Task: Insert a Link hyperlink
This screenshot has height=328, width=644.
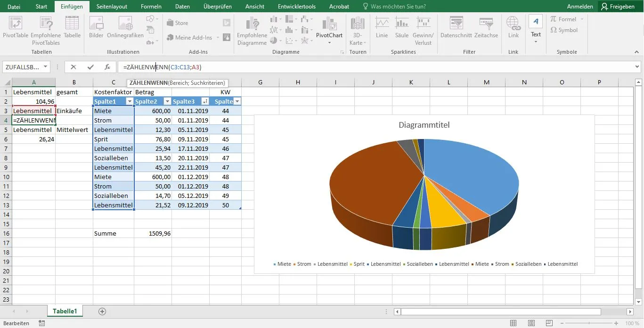Action: 513,28
